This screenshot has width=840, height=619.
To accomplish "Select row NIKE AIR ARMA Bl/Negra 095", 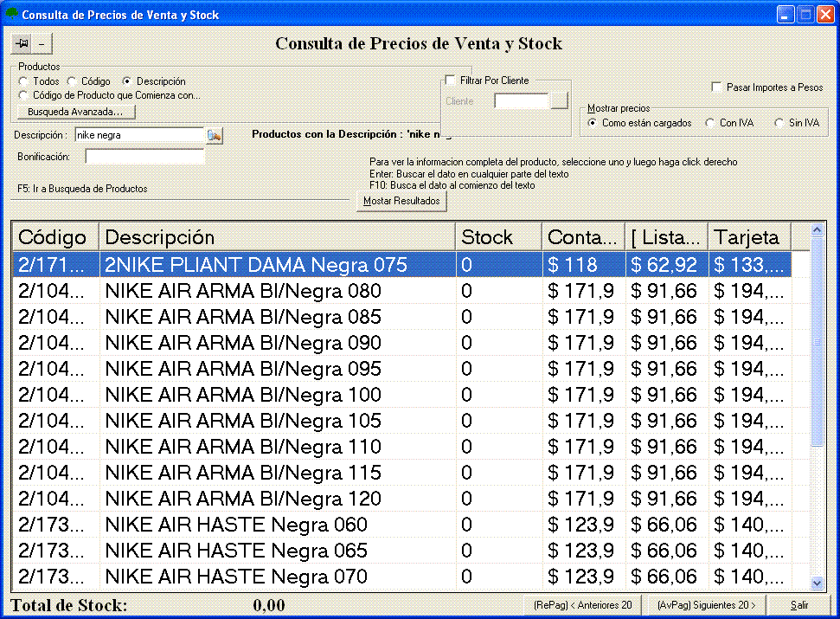I will (x=401, y=369).
